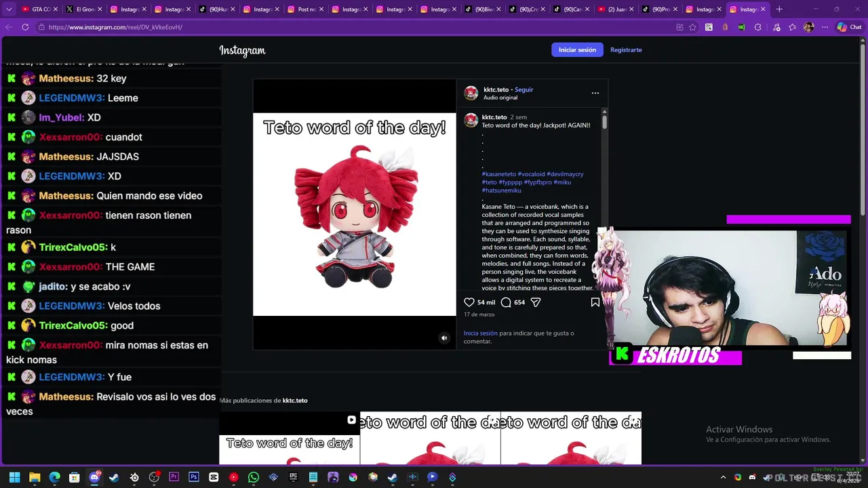Like the reel with the heart icon

[x=469, y=302]
